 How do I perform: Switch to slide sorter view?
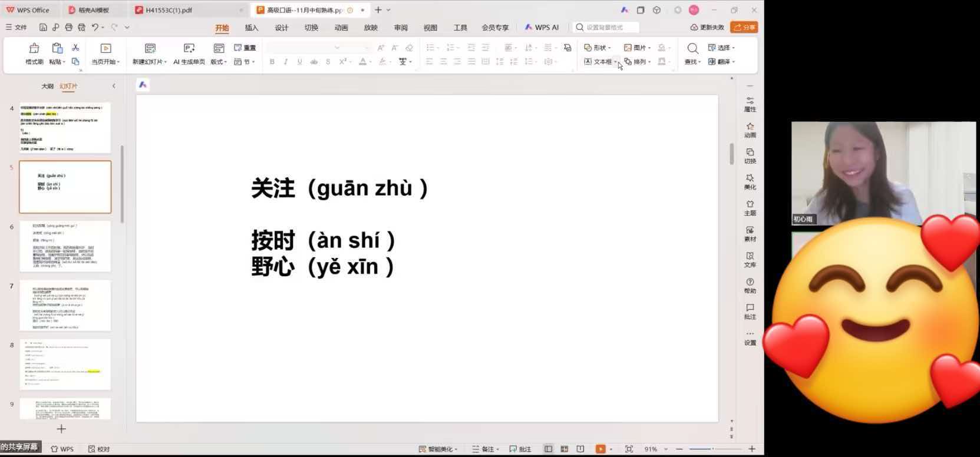click(x=564, y=449)
